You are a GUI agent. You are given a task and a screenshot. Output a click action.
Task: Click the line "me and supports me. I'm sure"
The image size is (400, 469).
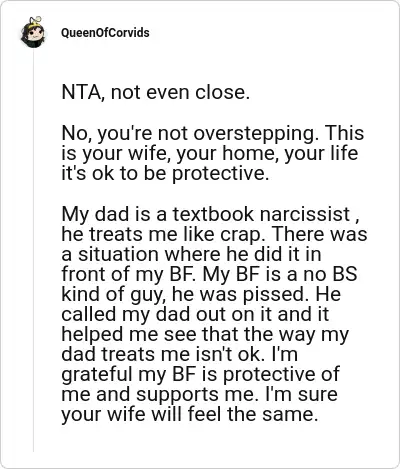(199, 394)
